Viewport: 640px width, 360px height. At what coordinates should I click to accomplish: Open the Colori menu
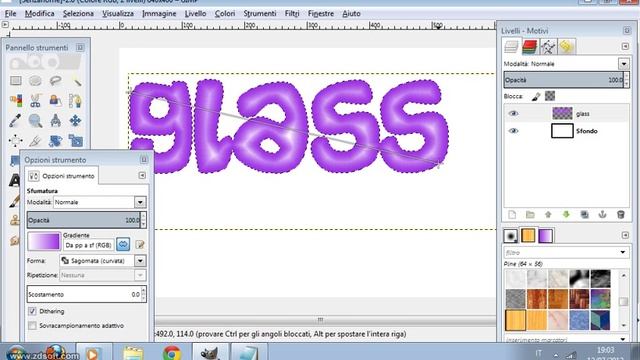[x=224, y=13]
